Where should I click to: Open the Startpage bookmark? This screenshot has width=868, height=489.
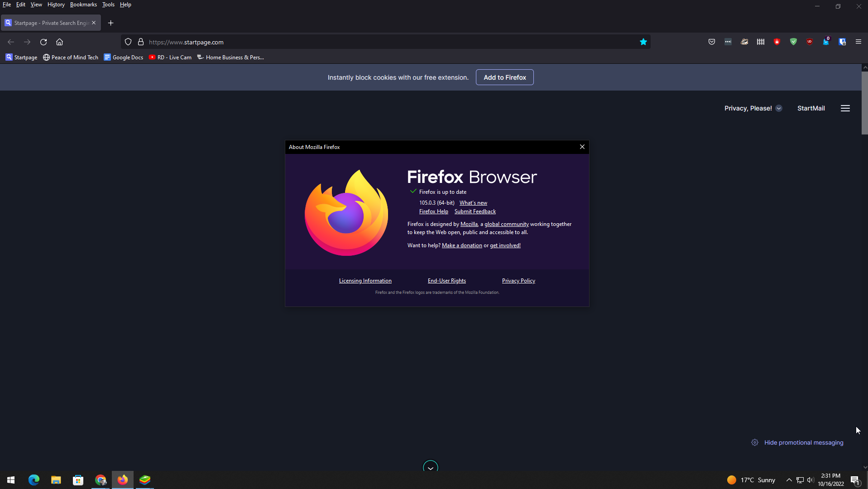tap(21, 57)
